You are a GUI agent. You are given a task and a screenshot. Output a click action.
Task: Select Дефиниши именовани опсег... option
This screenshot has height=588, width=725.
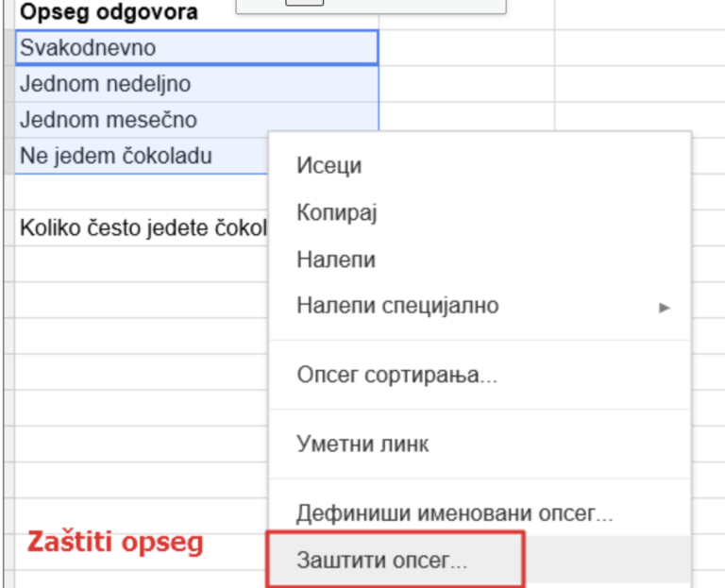click(455, 514)
